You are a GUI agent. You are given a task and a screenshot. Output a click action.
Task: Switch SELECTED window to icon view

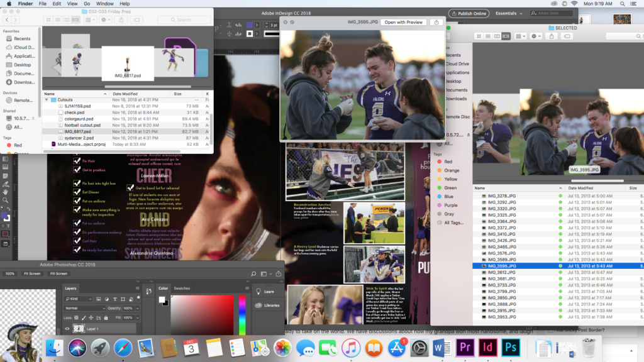(x=479, y=36)
